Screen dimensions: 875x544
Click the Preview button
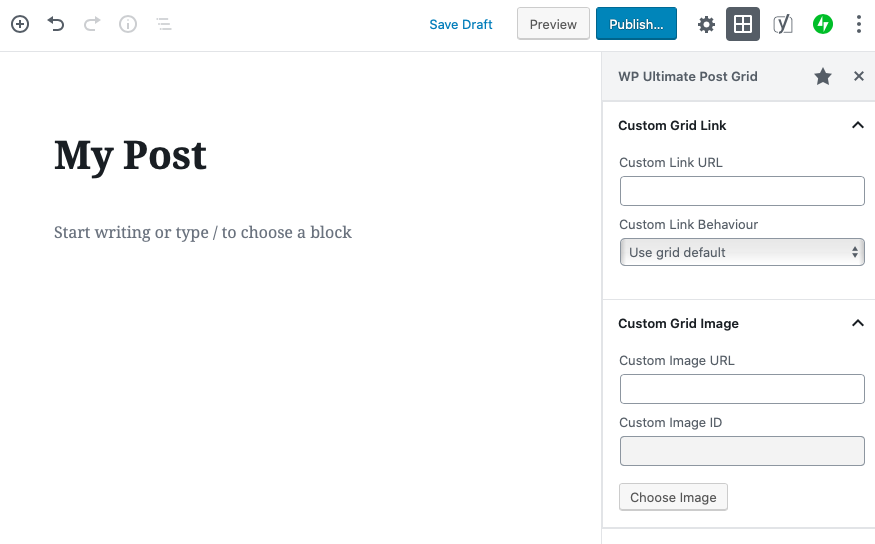553,24
